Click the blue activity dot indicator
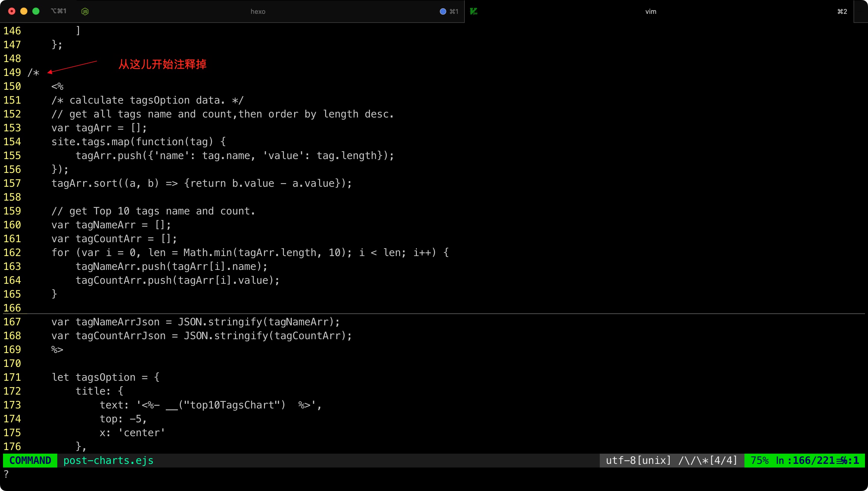This screenshot has height=491, width=868. [x=443, y=11]
